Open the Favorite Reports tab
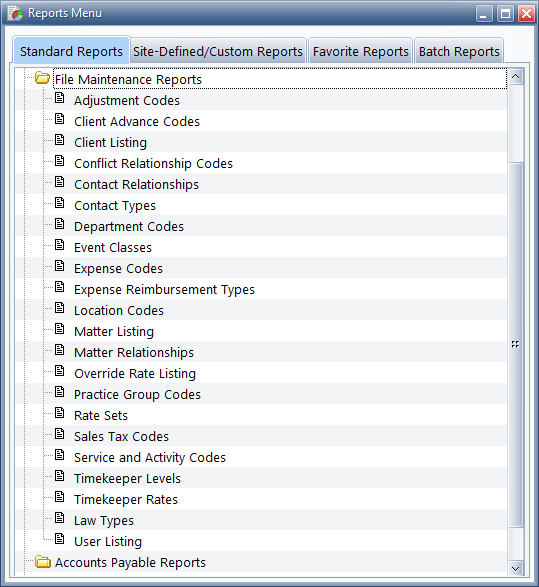This screenshot has height=587, width=539. [x=360, y=51]
